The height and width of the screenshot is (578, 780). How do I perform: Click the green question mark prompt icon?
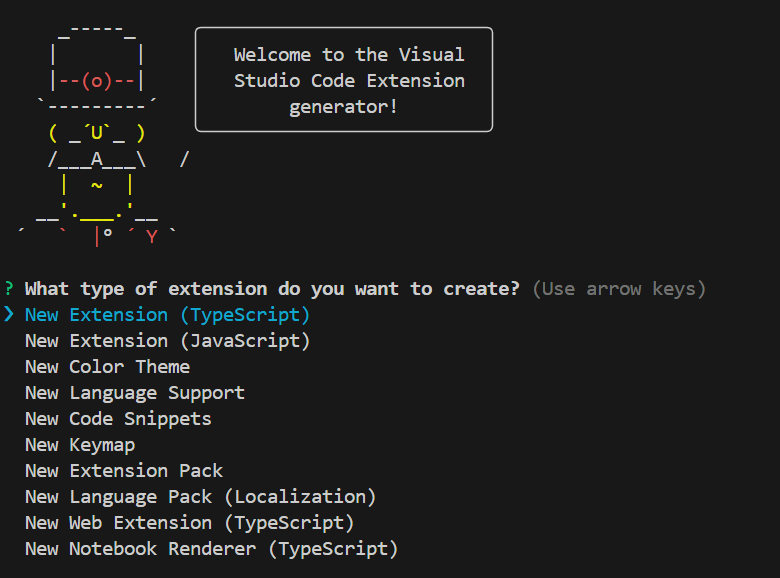point(8,289)
